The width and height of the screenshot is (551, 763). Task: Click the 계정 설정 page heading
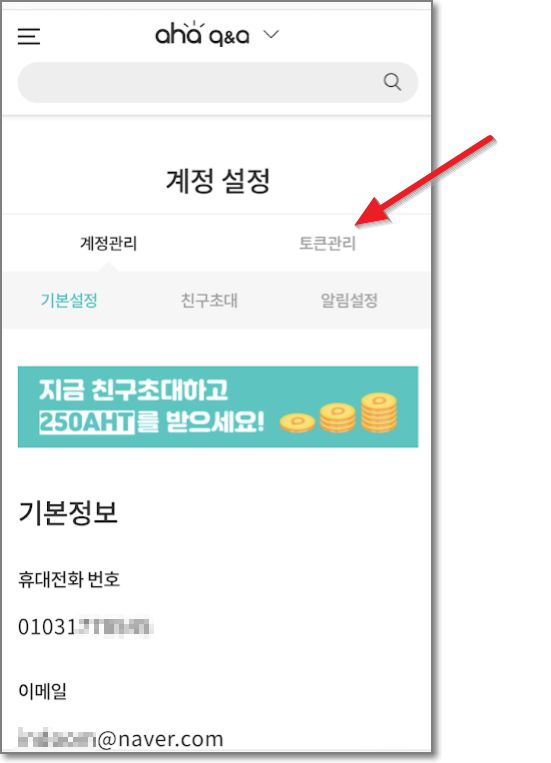pyautogui.click(x=218, y=181)
